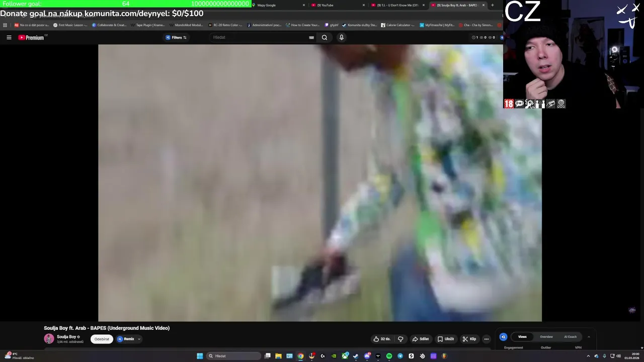Open more actions three-dot menu
The height and width of the screenshot is (362, 644).
(486, 339)
